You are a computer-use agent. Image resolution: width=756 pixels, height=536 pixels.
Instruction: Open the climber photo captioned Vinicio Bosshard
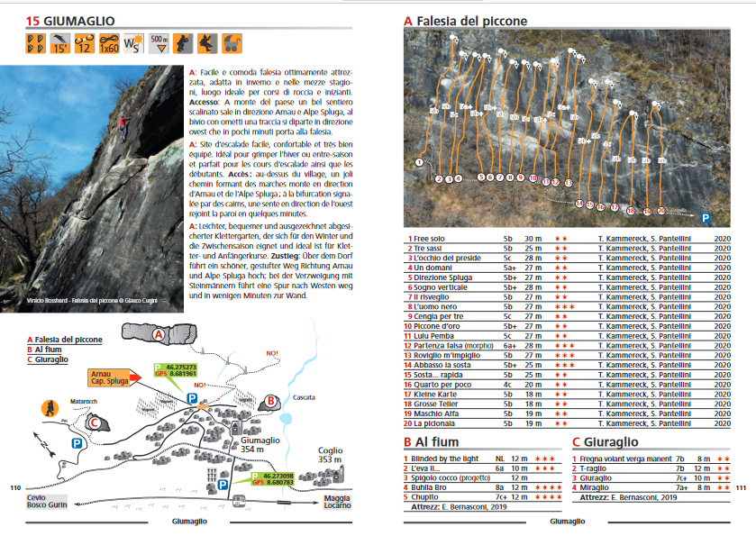[92, 189]
